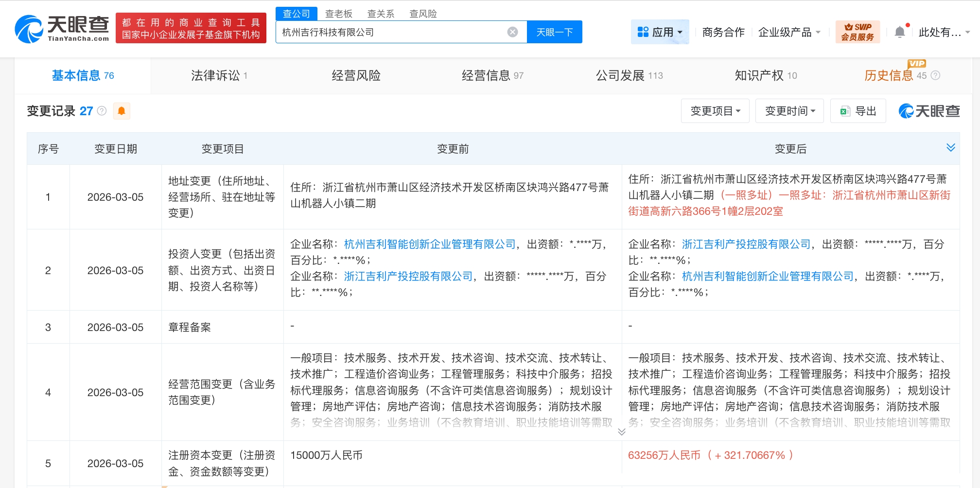The width and height of the screenshot is (980, 488).
Task: Expand truncated business scope text in row 4
Action: click(x=621, y=432)
